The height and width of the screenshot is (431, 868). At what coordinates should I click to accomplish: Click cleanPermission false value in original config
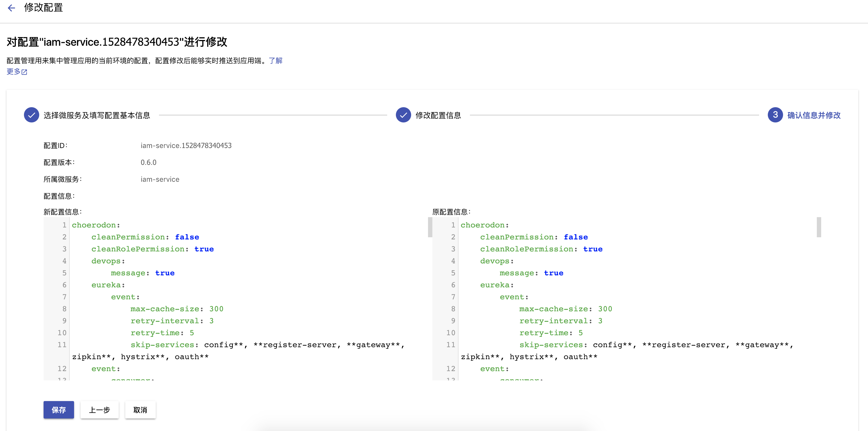(x=576, y=237)
